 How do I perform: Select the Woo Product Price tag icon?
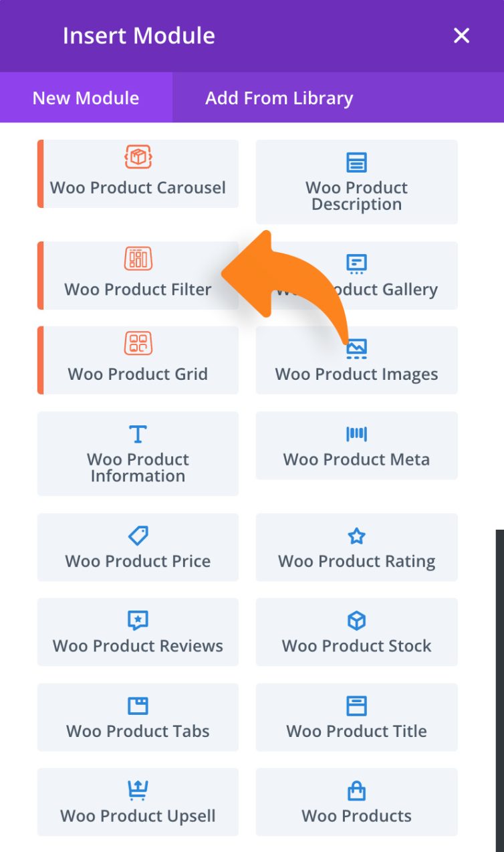click(138, 535)
